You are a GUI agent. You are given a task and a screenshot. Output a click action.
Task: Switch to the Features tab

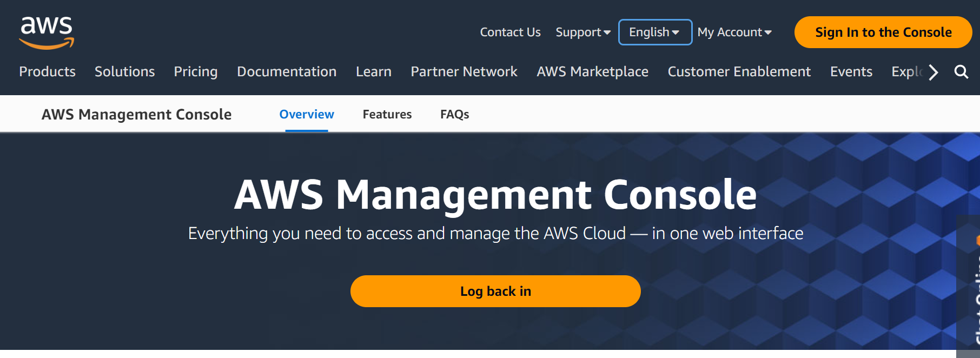[387, 115]
